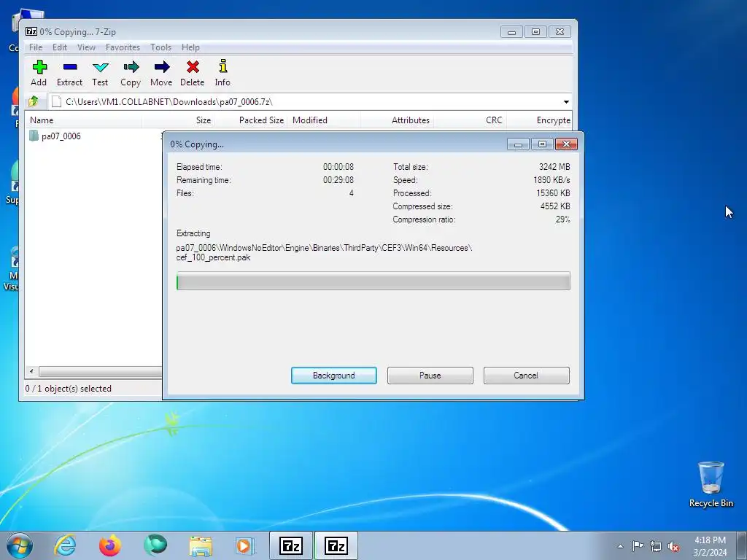Click network tray icon
Viewport: 747px width, 560px height.
click(x=656, y=546)
